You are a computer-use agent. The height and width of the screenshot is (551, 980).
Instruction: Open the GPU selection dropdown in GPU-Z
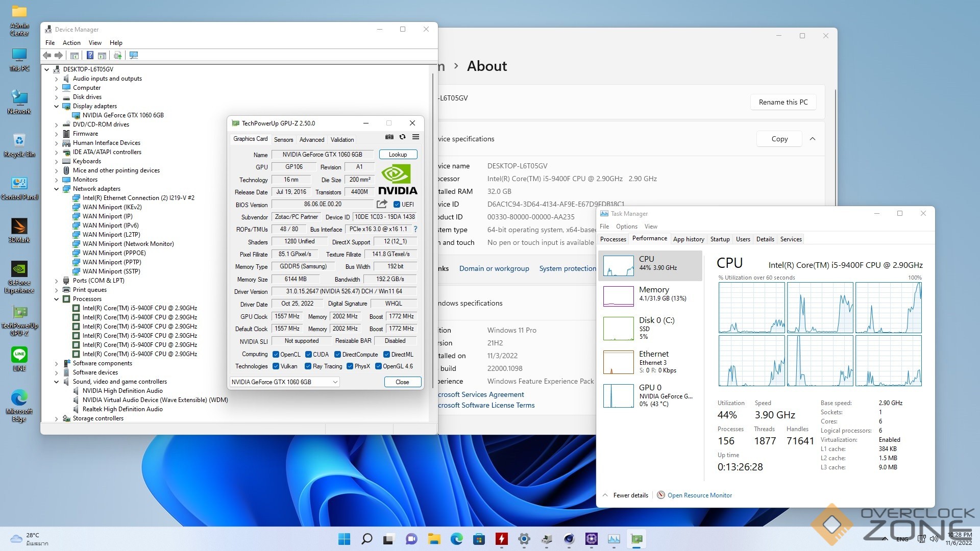(284, 382)
